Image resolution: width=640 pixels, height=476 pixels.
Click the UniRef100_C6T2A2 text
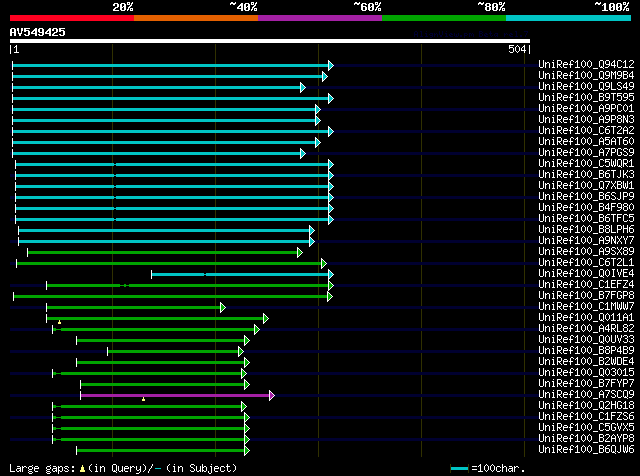click(x=586, y=131)
